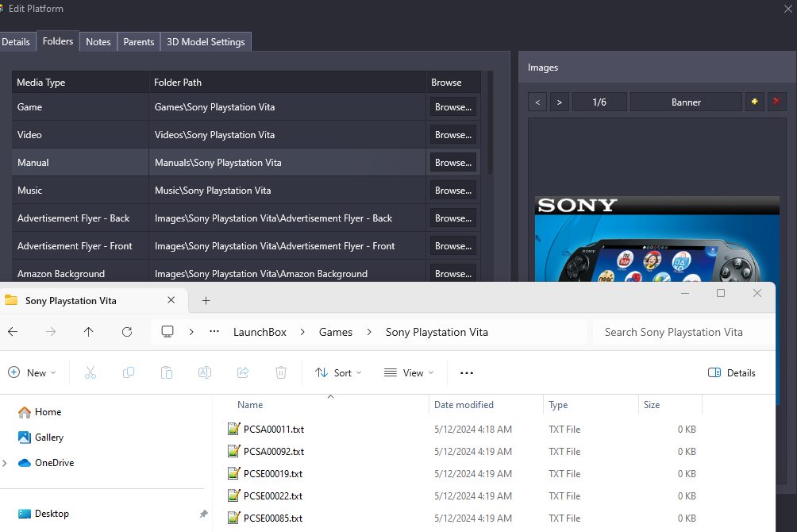Screen dimensions: 797x532
Task: Switch to the Details tab in Edit Platform
Action: (16, 42)
